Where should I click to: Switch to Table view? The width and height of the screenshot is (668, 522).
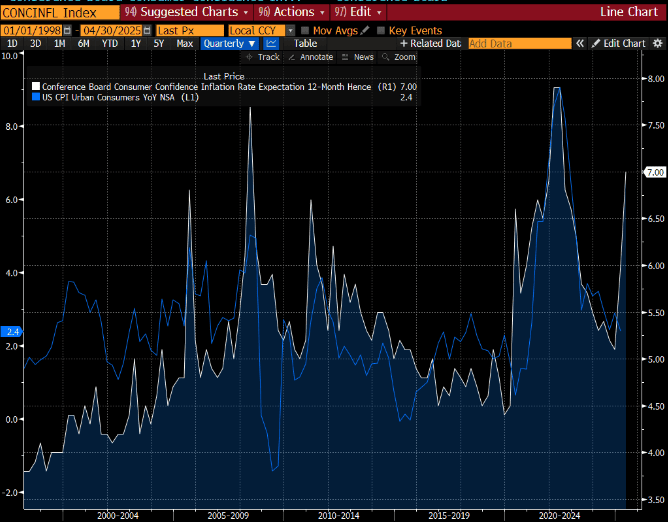pyautogui.click(x=305, y=44)
